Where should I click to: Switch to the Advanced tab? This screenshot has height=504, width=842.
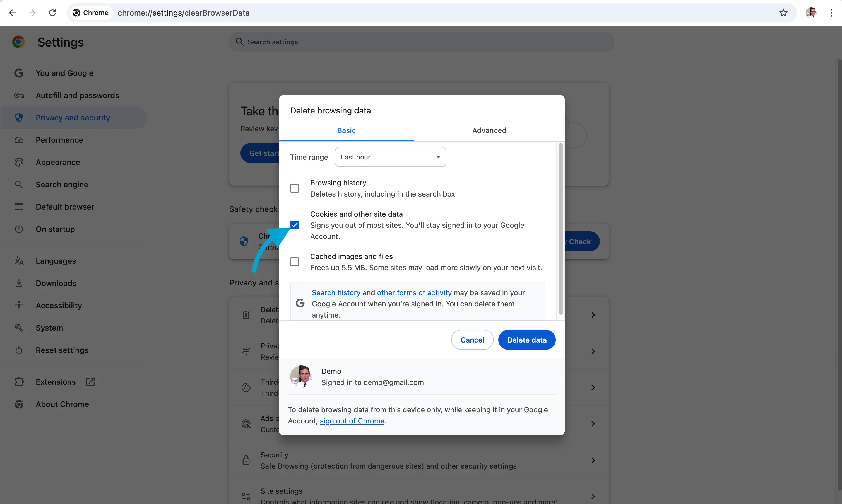(489, 130)
